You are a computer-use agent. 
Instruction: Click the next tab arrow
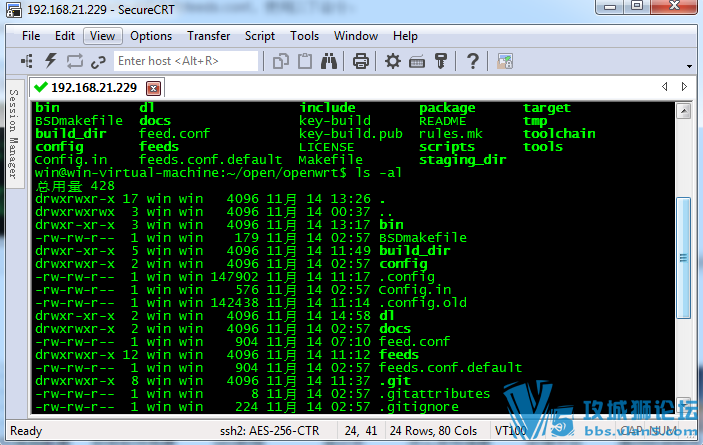(x=684, y=86)
